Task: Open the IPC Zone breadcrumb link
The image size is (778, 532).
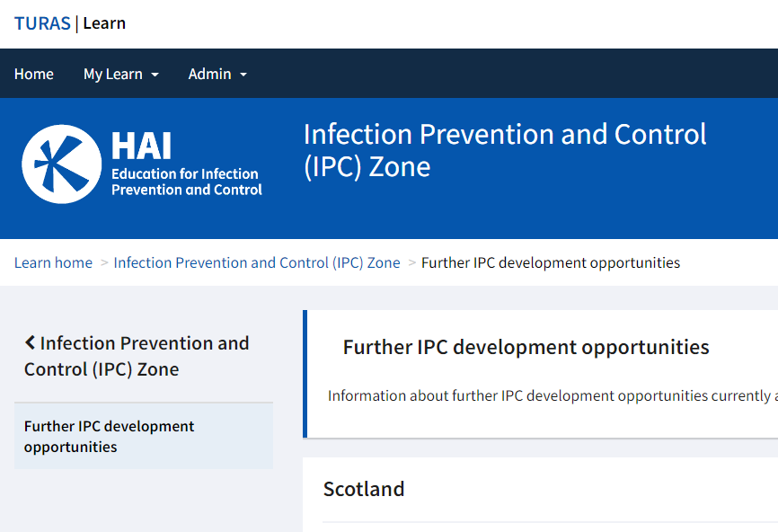Action: 257,262
